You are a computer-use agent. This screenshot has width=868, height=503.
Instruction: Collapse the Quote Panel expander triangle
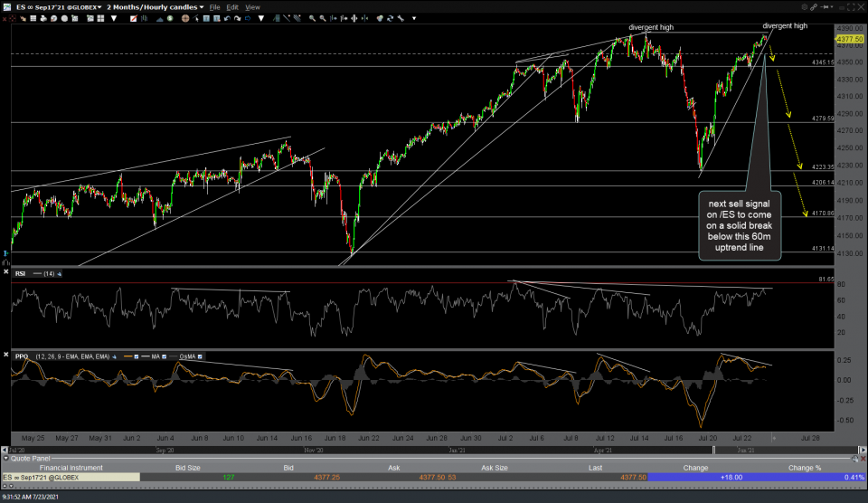(x=5, y=459)
